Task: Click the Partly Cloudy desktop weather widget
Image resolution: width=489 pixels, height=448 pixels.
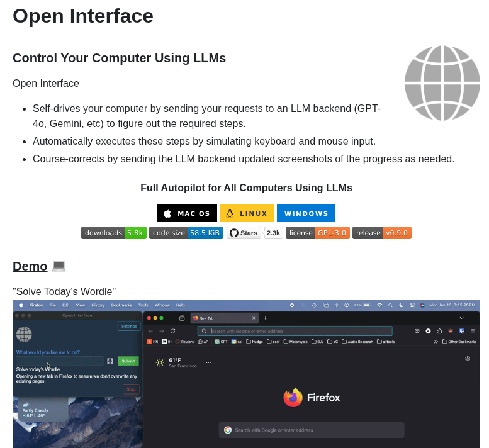Action: 43,410
